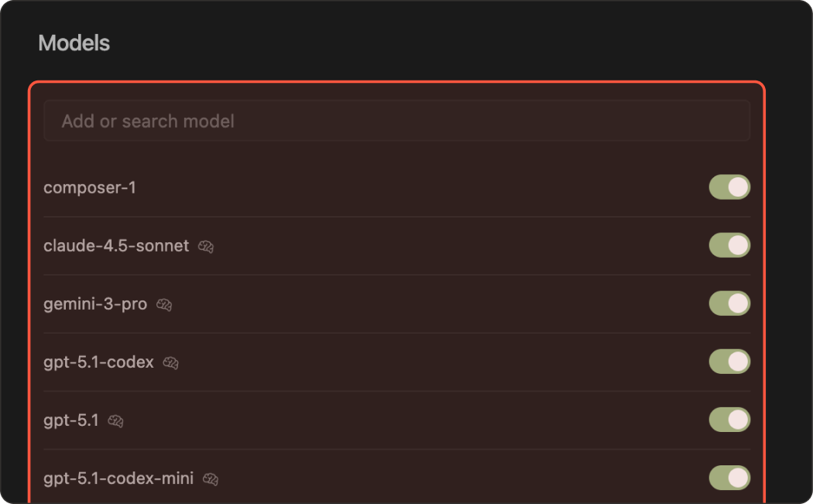Click the brain icon next to gpt-5.1-codex
This screenshot has height=504, width=813.
(171, 363)
